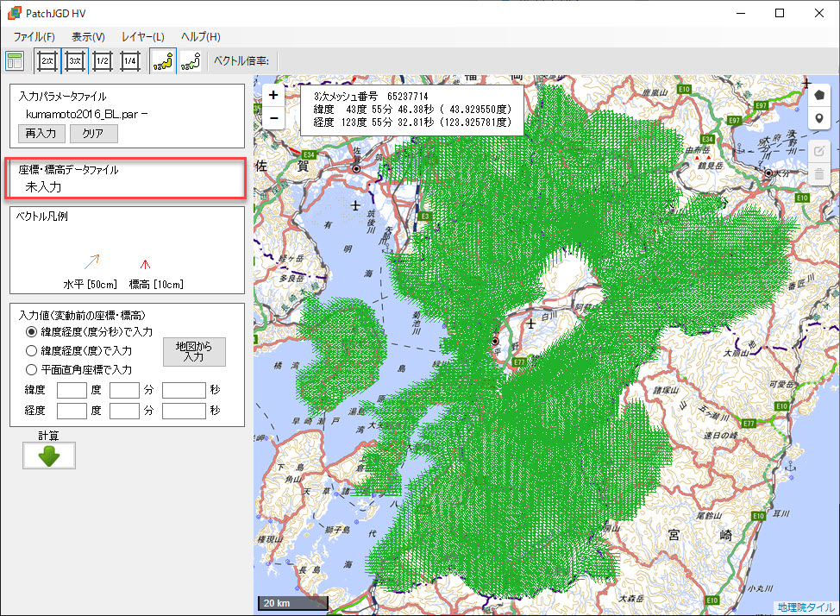Click the edit layers map tool

tap(819, 151)
